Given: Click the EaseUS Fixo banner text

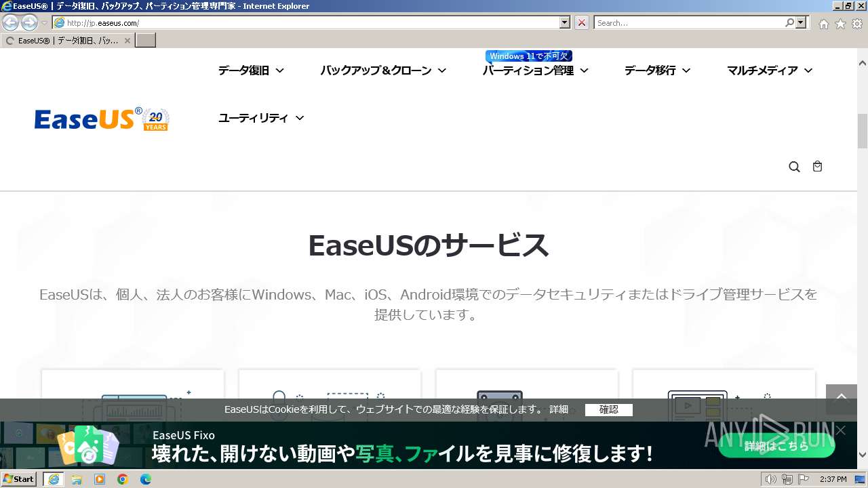Looking at the screenshot, I should [x=183, y=435].
